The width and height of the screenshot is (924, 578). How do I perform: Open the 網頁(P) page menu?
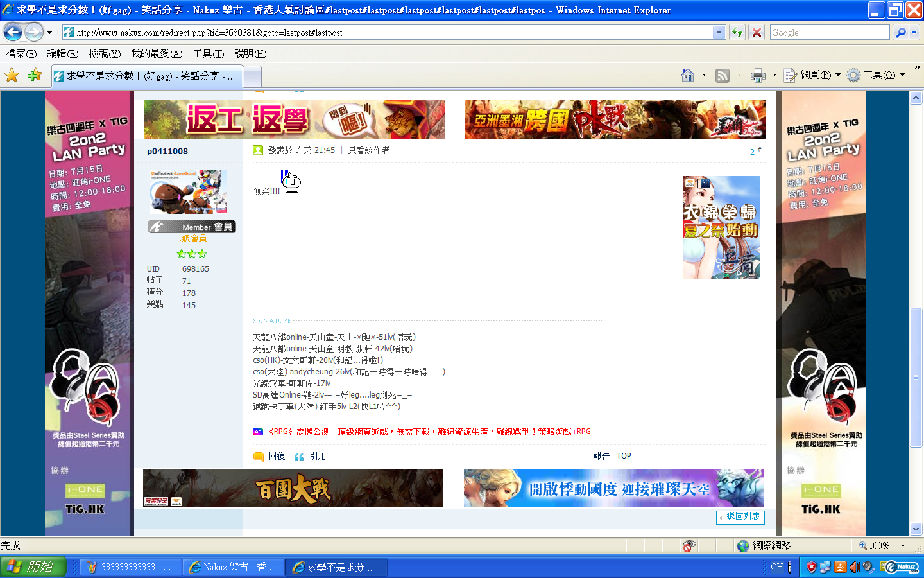[x=812, y=75]
